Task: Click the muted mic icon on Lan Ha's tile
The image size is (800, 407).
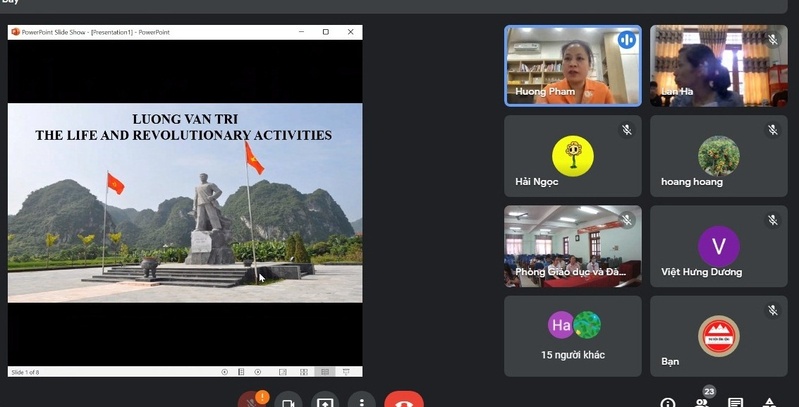Action: click(773, 39)
